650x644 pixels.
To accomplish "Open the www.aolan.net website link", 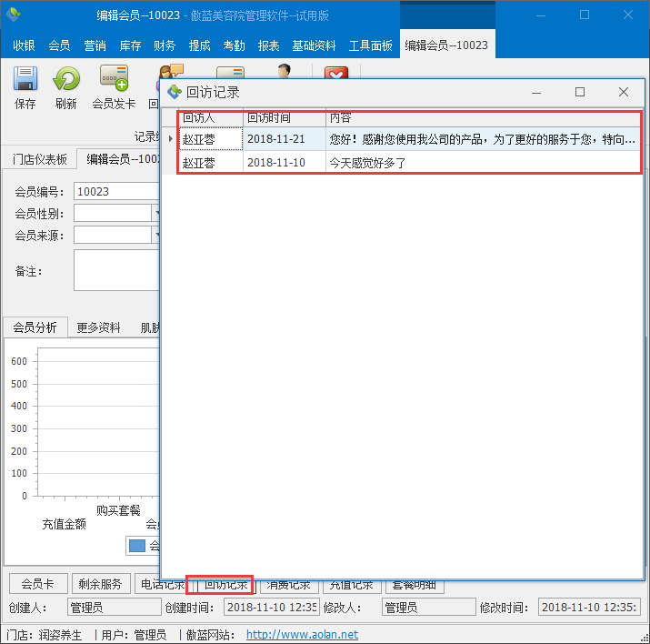I will pyautogui.click(x=302, y=635).
